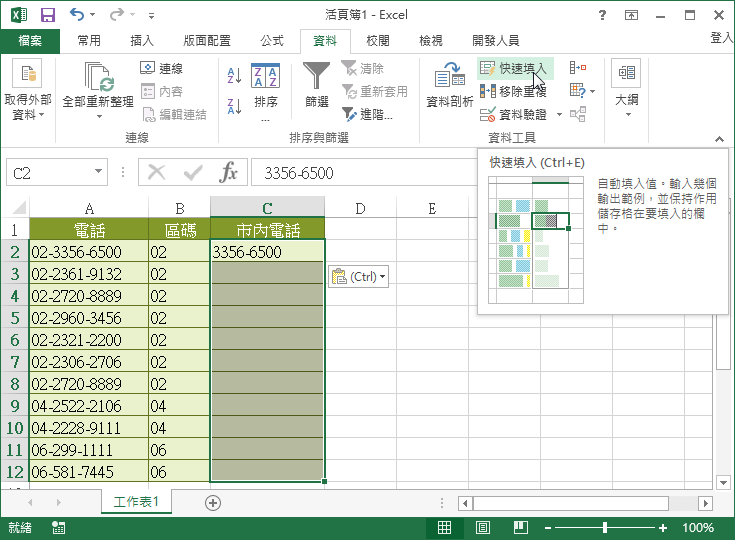Click horizontal scrollbar right arrow
The height and width of the screenshot is (540, 735).
(705, 503)
